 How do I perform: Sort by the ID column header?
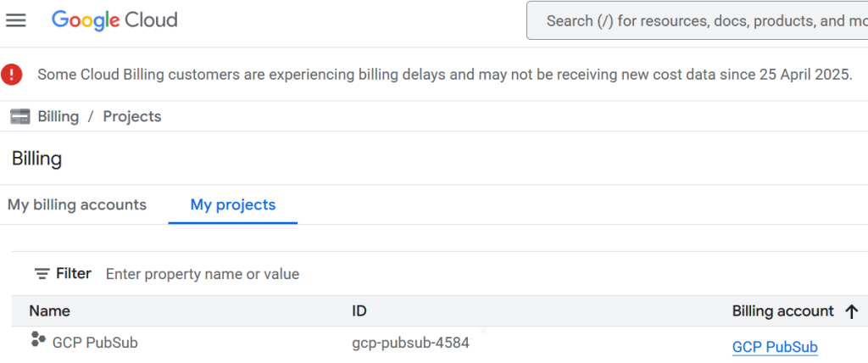[x=359, y=311]
